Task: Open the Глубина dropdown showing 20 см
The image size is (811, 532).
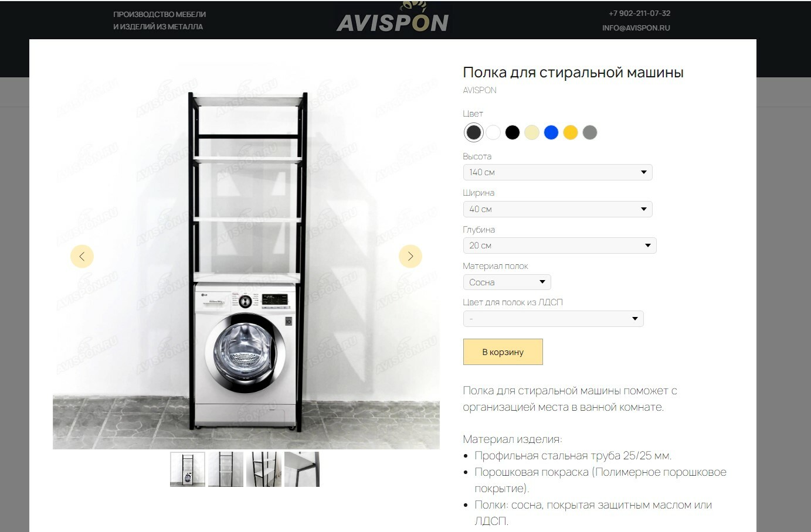Action: (x=559, y=245)
